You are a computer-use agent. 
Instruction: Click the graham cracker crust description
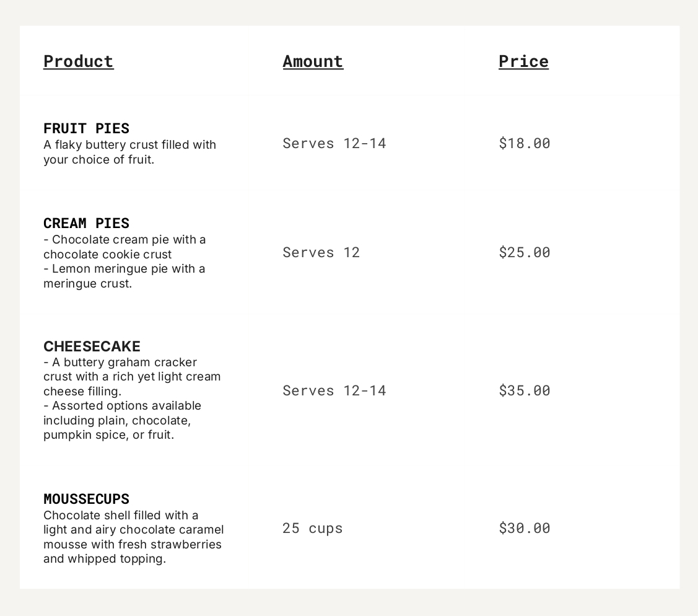click(131, 376)
